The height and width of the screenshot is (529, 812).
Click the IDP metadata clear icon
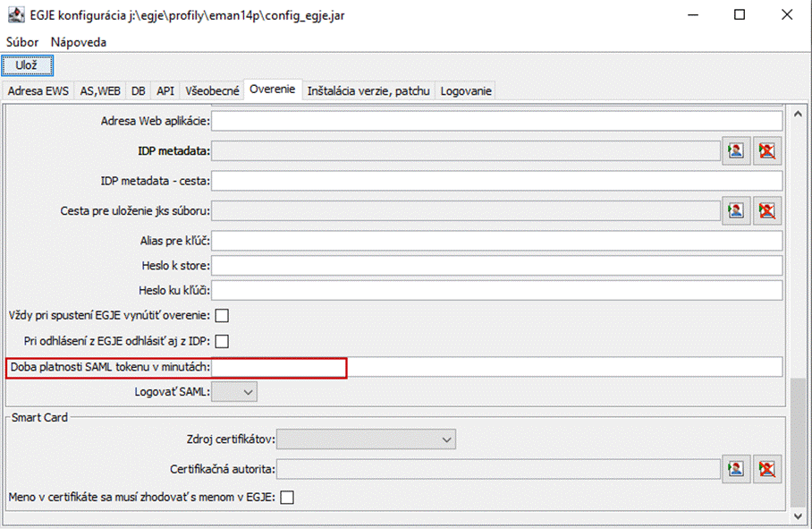click(766, 151)
